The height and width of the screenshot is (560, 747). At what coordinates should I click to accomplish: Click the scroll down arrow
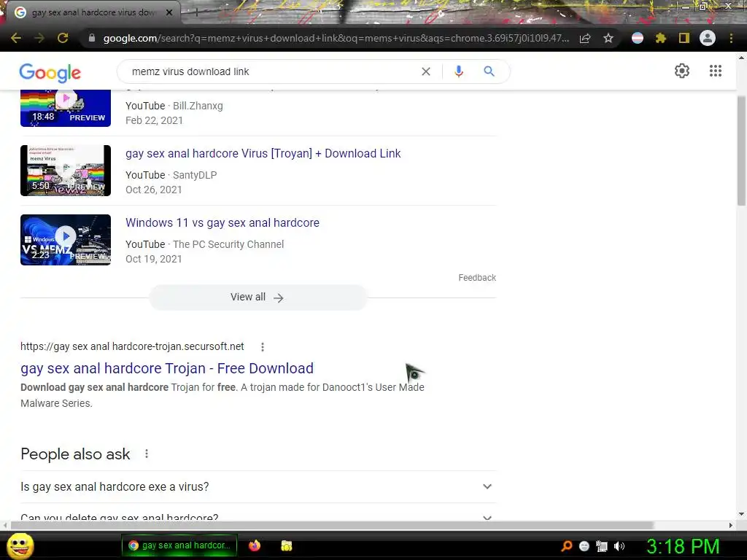pyautogui.click(x=741, y=515)
